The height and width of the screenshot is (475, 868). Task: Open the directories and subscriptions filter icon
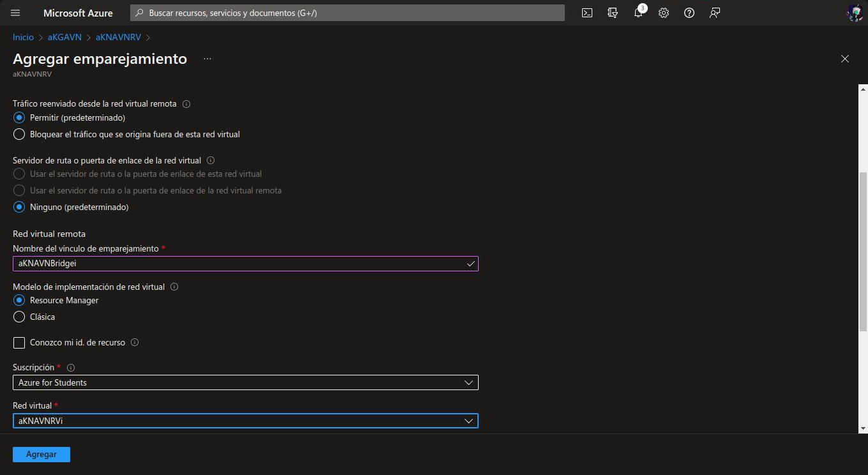613,13
